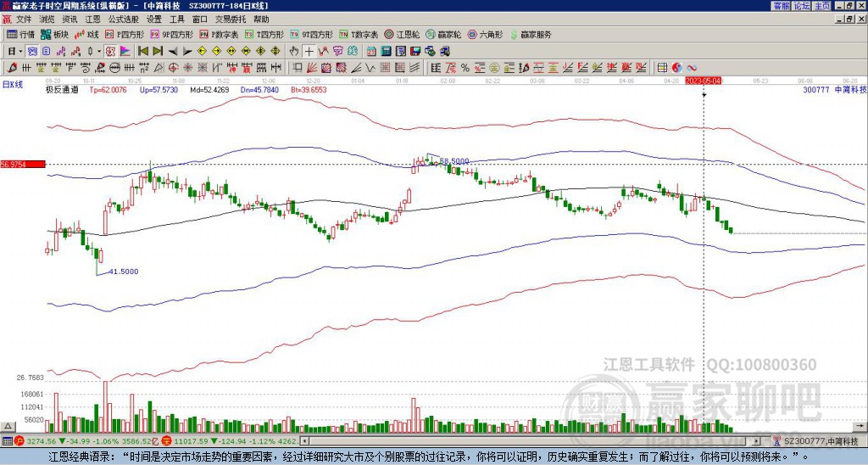Click the 板块 toolbar button
This screenshot has width=868, height=465.
click(55, 34)
